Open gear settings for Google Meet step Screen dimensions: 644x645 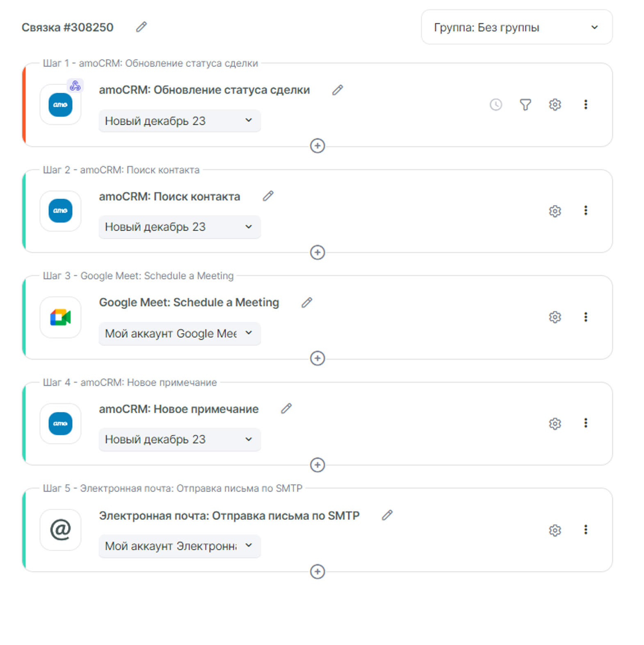(x=555, y=317)
